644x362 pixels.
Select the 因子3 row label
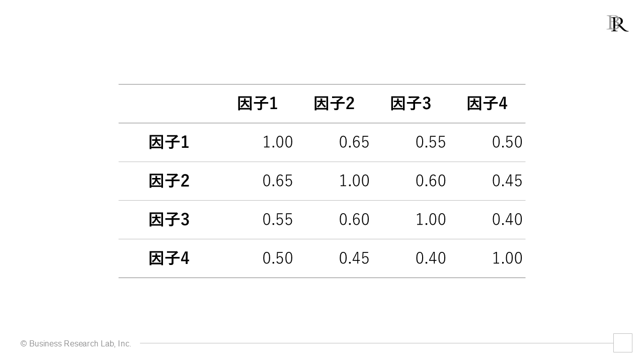(169, 220)
